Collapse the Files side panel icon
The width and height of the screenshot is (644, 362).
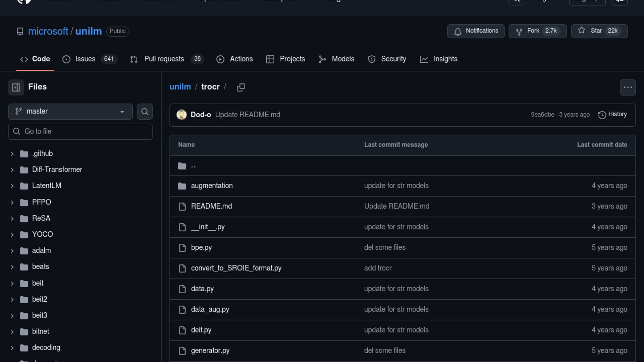[x=16, y=87]
